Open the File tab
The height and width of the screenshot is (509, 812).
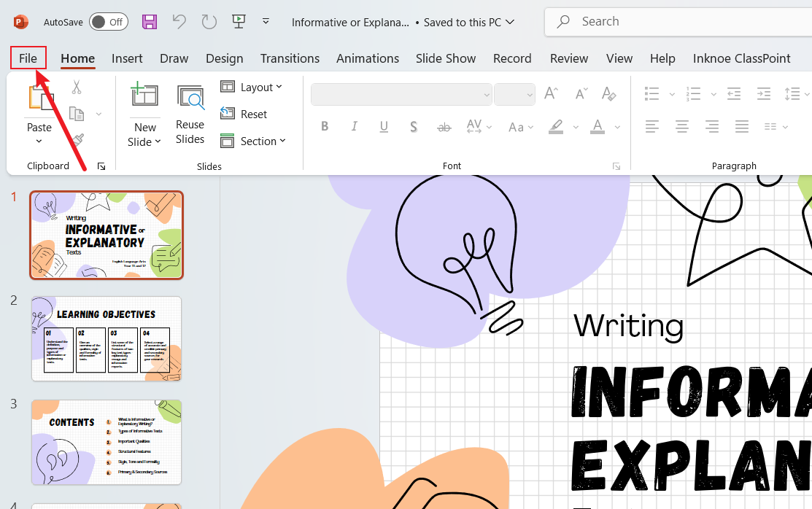coord(28,58)
